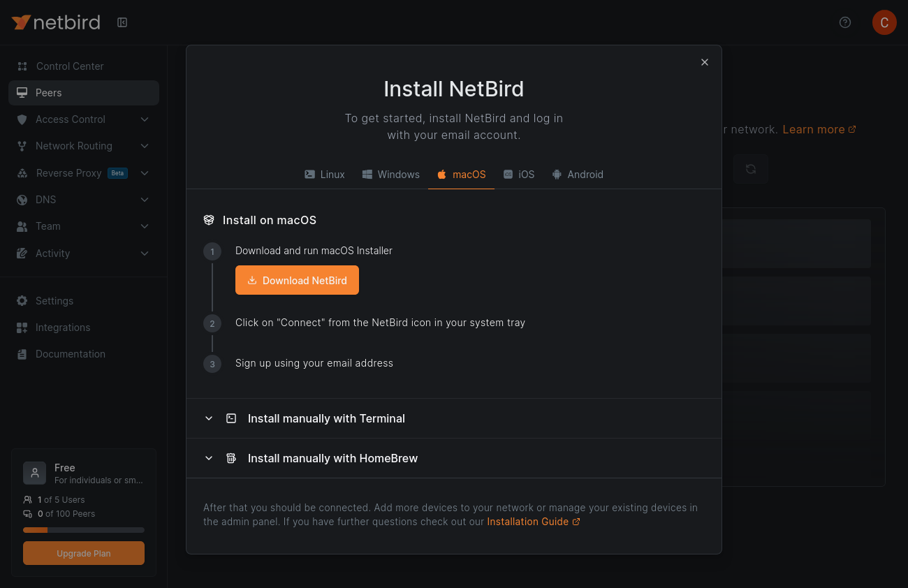Expand the DNS sidebar section

pyautogui.click(x=84, y=200)
